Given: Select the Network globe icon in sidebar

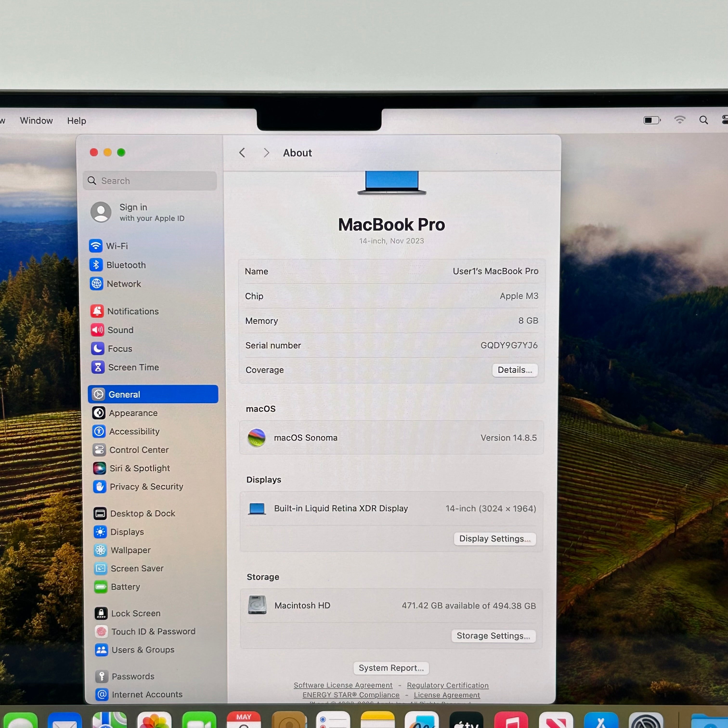Looking at the screenshot, I should click(x=97, y=284).
